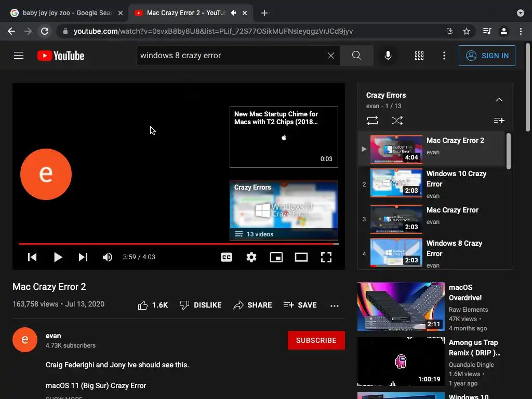Click the SIGN IN button
This screenshot has width=532, height=399.
coord(486,56)
